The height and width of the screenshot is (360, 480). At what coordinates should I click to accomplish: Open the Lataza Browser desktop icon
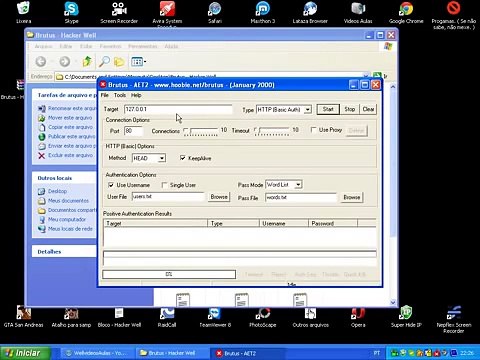click(x=310, y=13)
